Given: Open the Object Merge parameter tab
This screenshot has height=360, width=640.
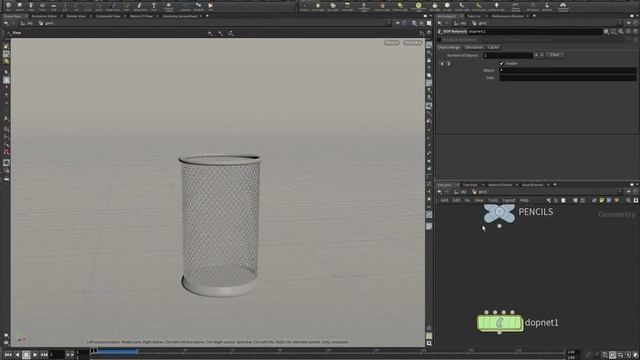Looking at the screenshot, I should pos(449,47).
